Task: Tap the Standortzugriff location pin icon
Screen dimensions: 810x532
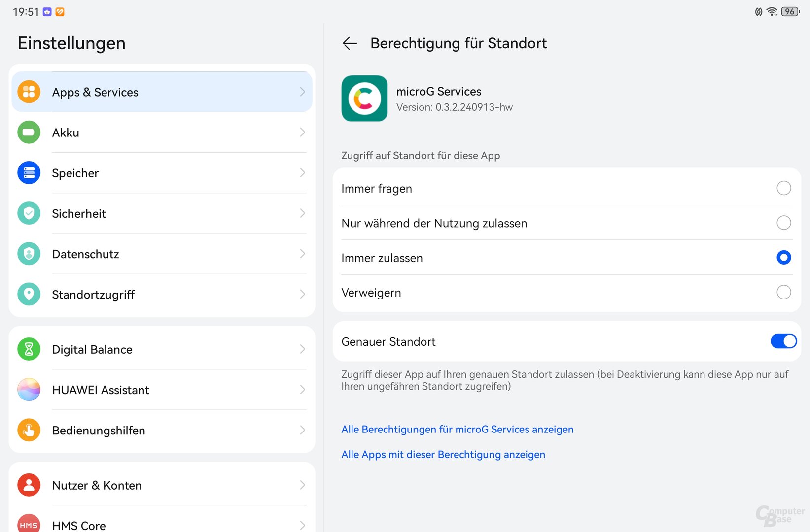Action: click(x=29, y=294)
